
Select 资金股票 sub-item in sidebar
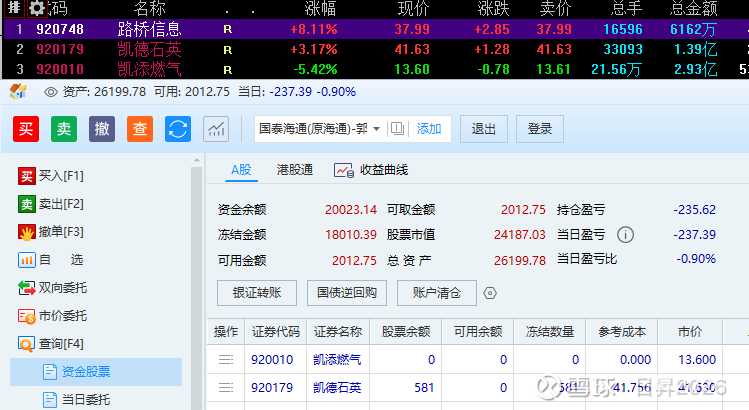96,372
